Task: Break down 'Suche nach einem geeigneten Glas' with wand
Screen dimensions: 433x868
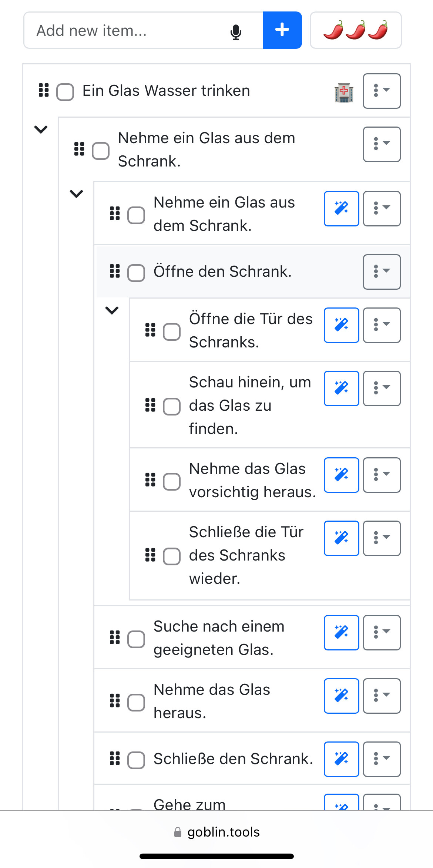Action: pos(341,632)
